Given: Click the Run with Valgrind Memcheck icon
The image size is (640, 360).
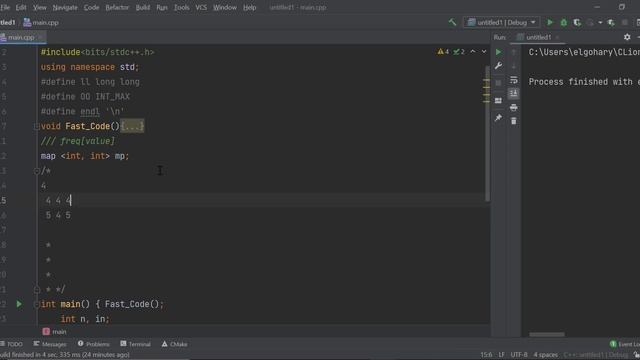Looking at the screenshot, I should [611, 22].
